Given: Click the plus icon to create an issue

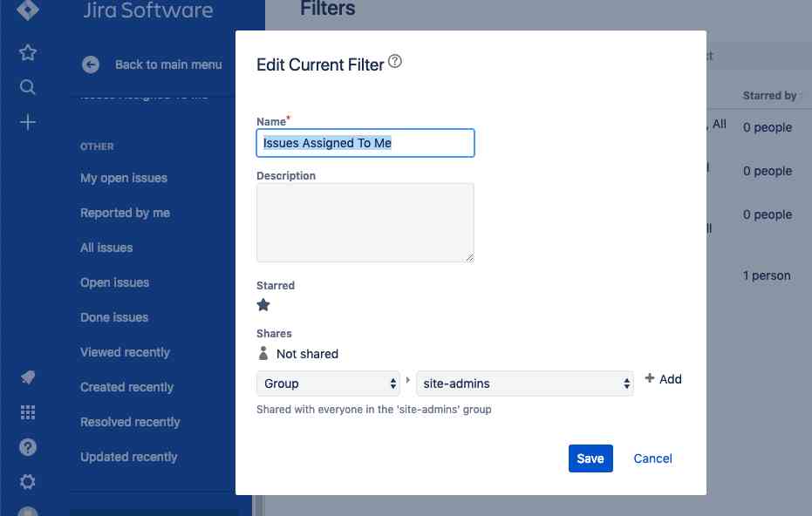Looking at the screenshot, I should coord(27,122).
